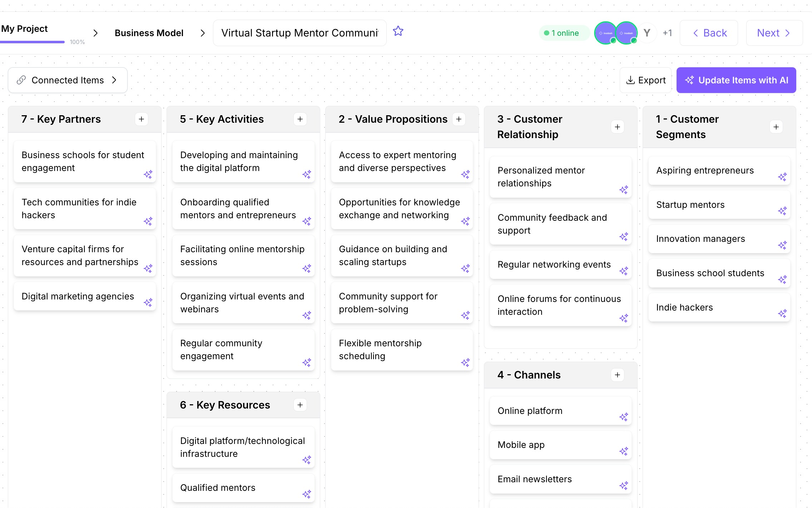Viewport: 812px width, 508px height.
Task: Add a new item to Key Partners
Action: tap(142, 119)
